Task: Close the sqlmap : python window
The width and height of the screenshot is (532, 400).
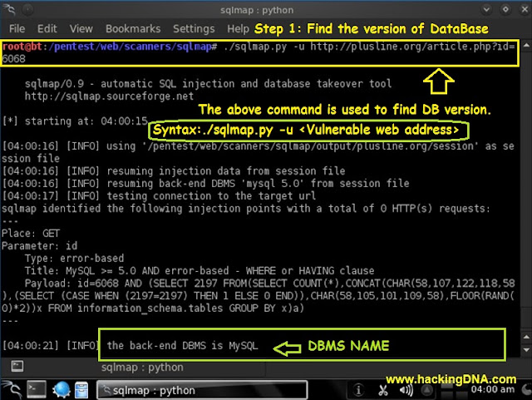Action: pos(525,9)
